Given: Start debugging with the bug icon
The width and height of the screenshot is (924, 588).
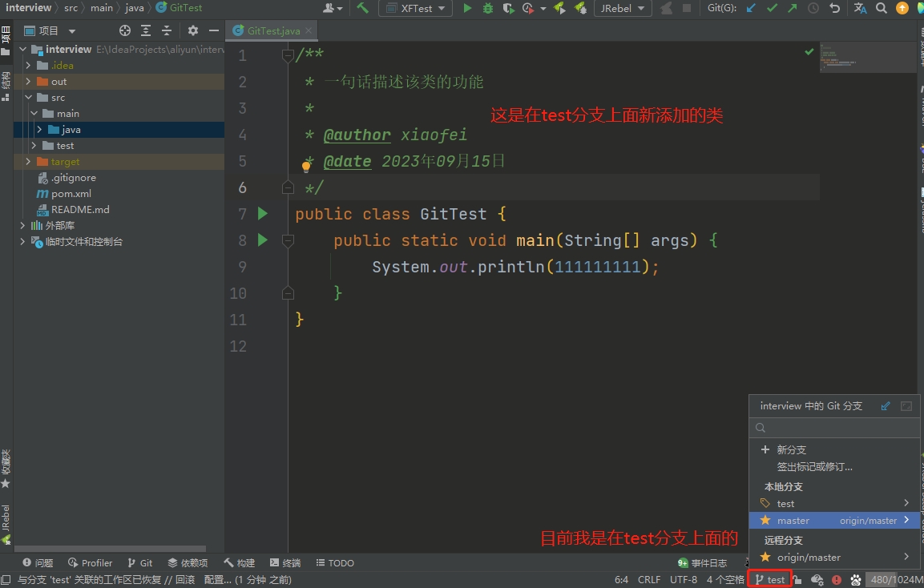Looking at the screenshot, I should [x=488, y=8].
